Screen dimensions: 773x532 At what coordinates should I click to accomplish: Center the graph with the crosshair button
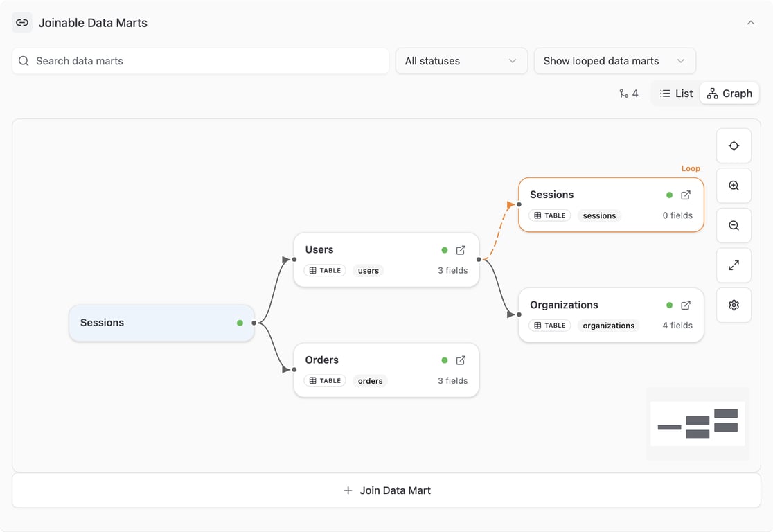pyautogui.click(x=734, y=146)
